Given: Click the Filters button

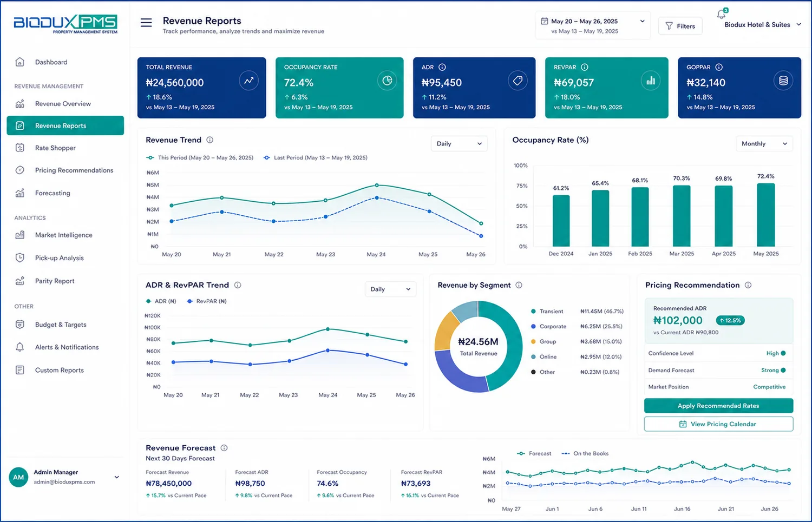Looking at the screenshot, I should 680,26.
